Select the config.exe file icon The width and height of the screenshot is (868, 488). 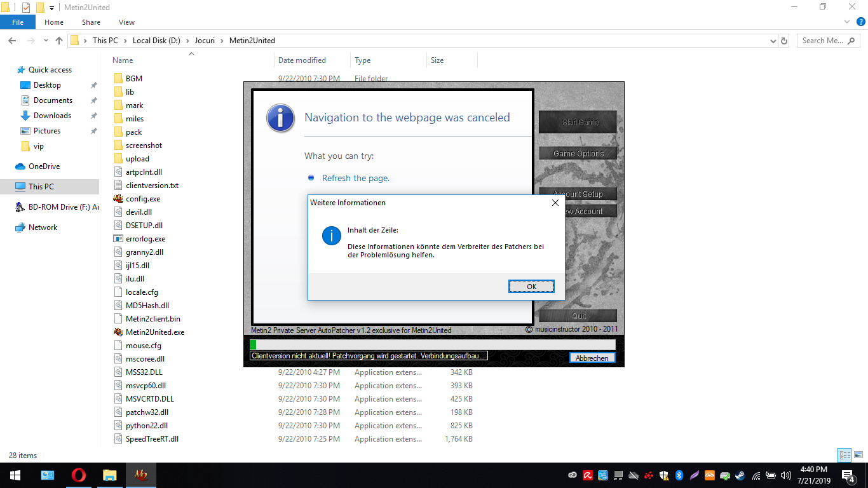[118, 199]
